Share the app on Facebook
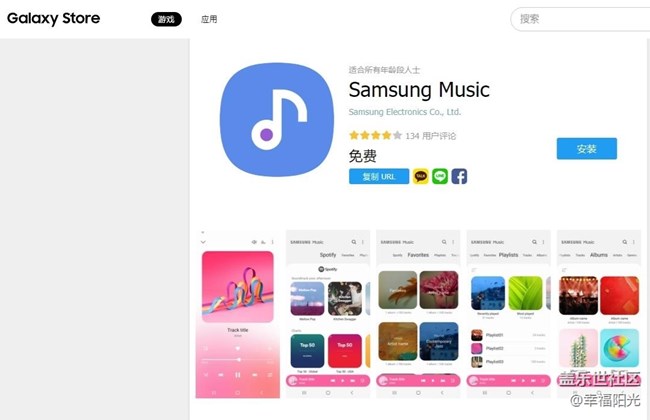This screenshot has height=420, width=650. pos(459,177)
